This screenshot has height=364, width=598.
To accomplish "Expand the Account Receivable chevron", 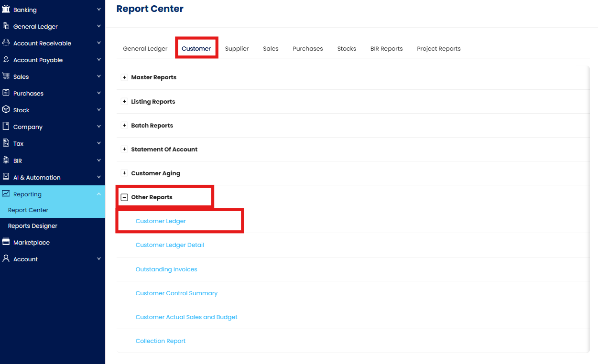I will pyautogui.click(x=98, y=43).
